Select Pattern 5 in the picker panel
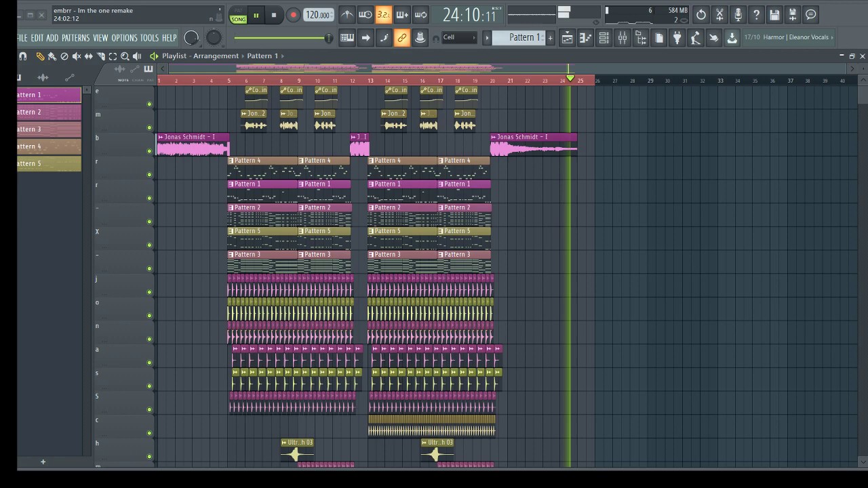Viewport: 868px width, 488px height. tap(49, 163)
